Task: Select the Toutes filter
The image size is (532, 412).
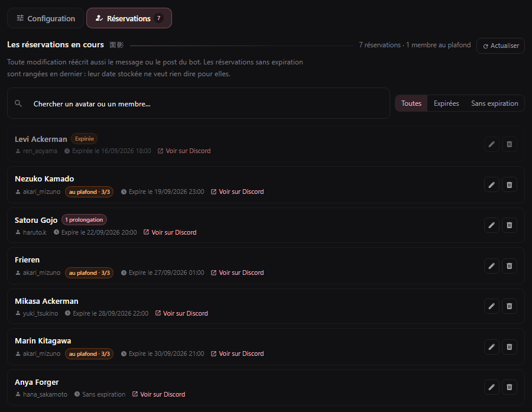Action: click(411, 103)
